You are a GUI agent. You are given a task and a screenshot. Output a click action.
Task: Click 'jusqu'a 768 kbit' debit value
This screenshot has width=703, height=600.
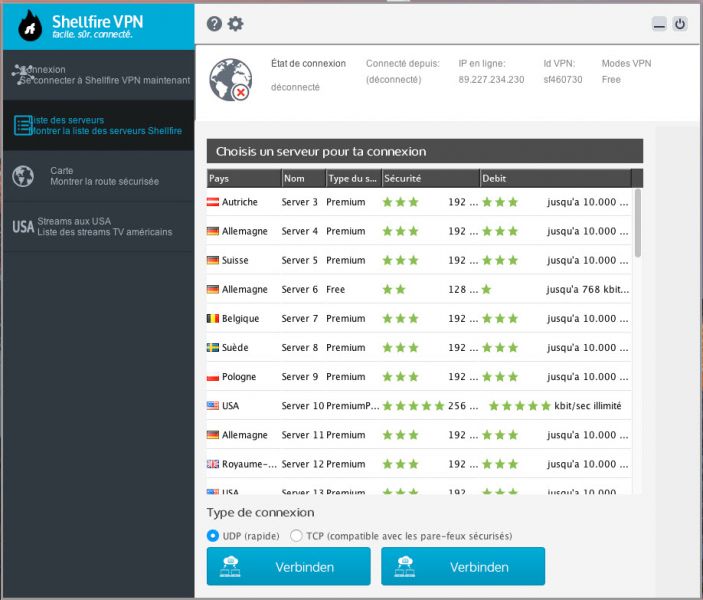click(x=588, y=290)
